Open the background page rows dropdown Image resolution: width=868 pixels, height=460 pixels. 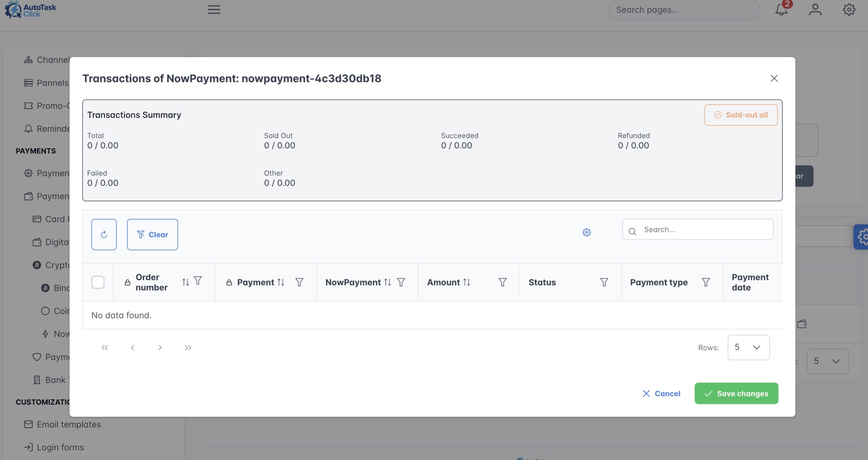828,361
